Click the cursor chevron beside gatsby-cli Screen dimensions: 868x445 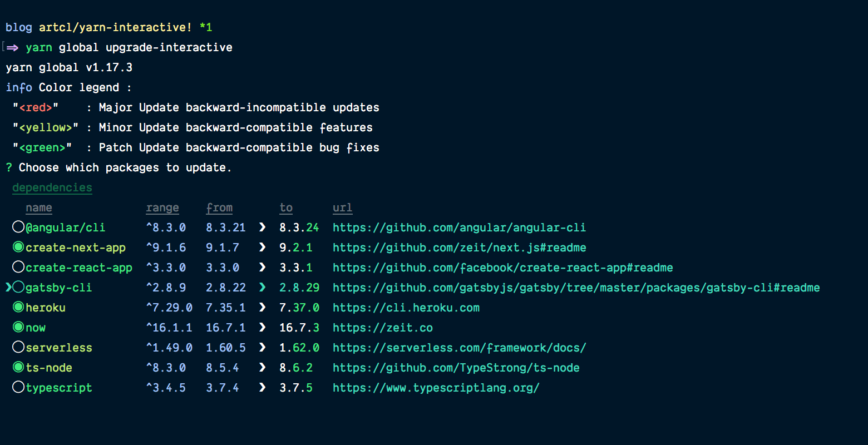coord(8,287)
